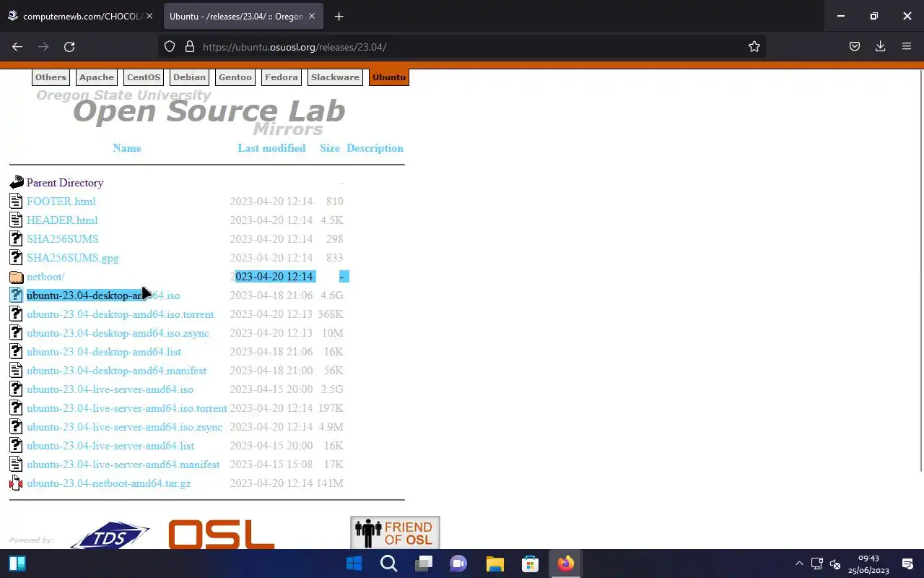Open the live-server-amd64.manifest file
Image resolution: width=924 pixels, height=578 pixels.
[x=123, y=465]
